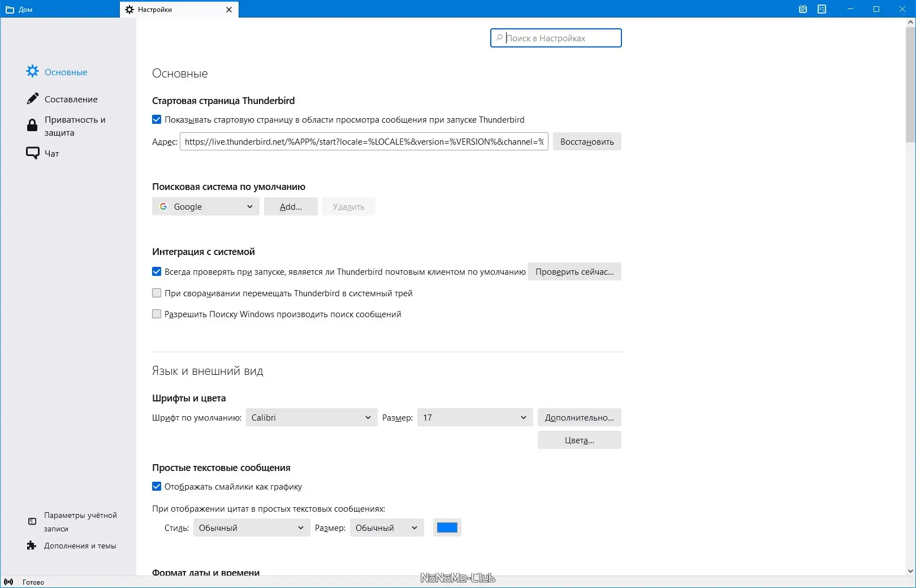Screen dimensions: 916x588
Task: Click the start page Адрес URL field
Action: pyautogui.click(x=364, y=141)
